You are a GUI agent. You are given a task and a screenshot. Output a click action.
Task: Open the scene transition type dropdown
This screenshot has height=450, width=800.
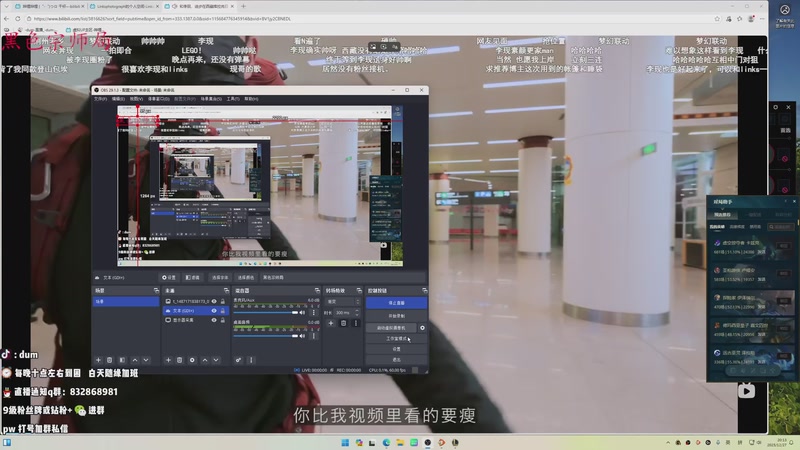click(344, 301)
